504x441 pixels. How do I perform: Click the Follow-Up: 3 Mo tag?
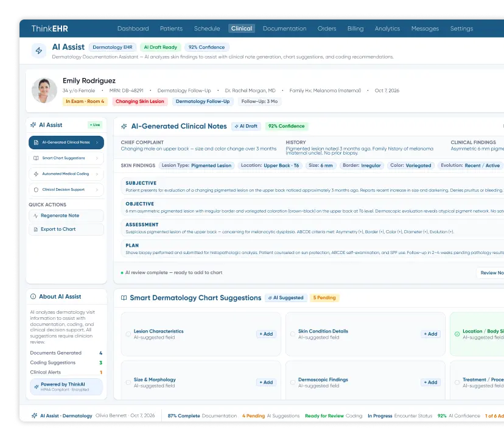259,101
